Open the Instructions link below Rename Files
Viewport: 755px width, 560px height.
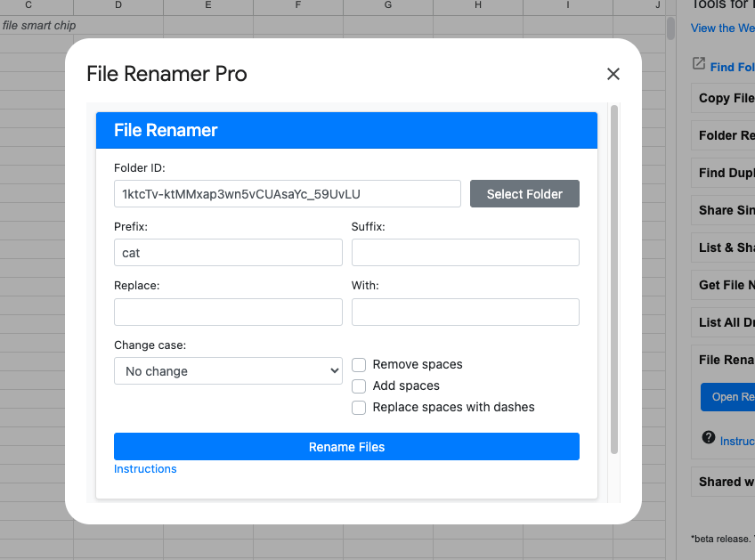(145, 468)
